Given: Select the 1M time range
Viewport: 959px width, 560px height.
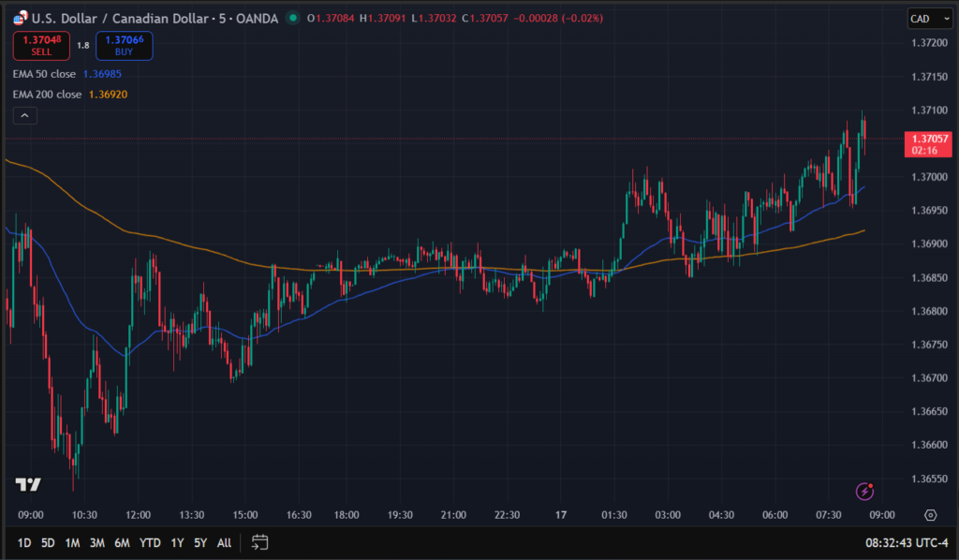Looking at the screenshot, I should [72, 543].
